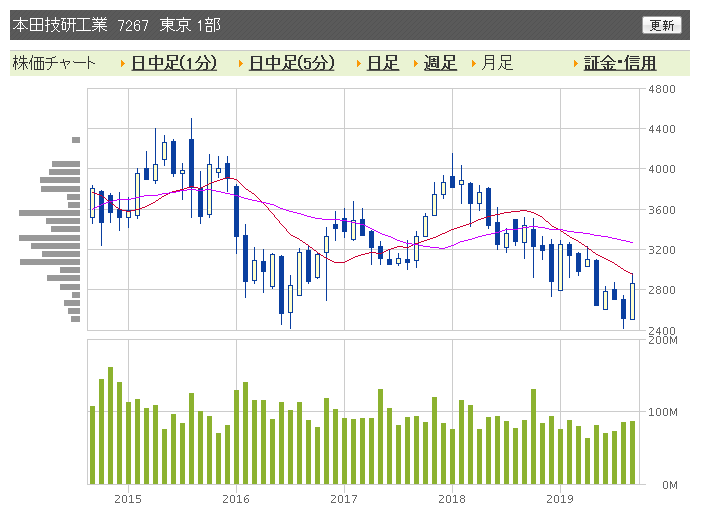Click the tallest volume bar in late 2014

click(x=110, y=426)
